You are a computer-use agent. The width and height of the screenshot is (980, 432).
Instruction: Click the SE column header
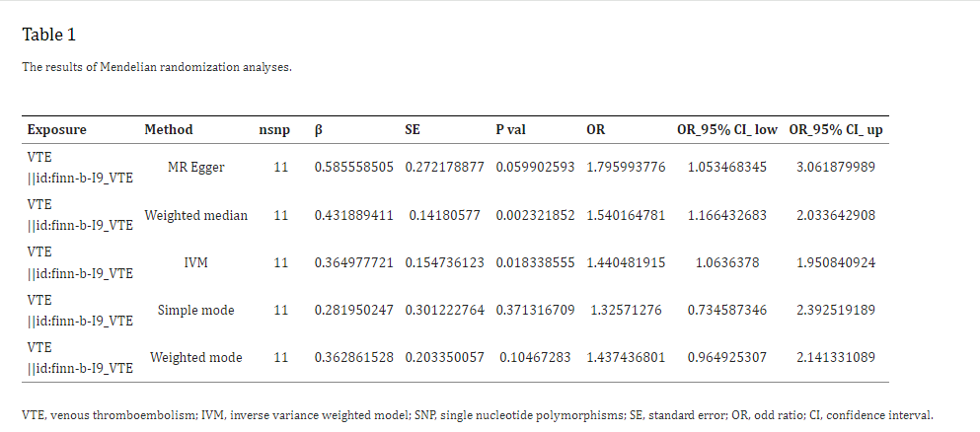tap(413, 130)
